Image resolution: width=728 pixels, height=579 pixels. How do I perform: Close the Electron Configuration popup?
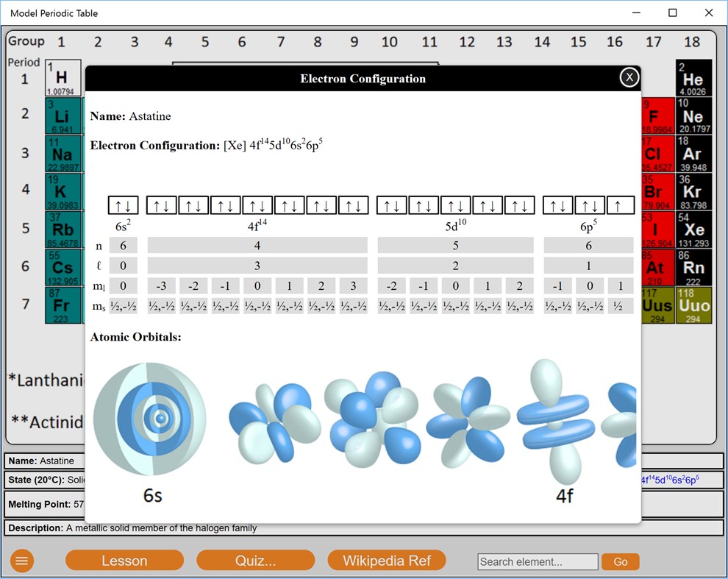(629, 77)
